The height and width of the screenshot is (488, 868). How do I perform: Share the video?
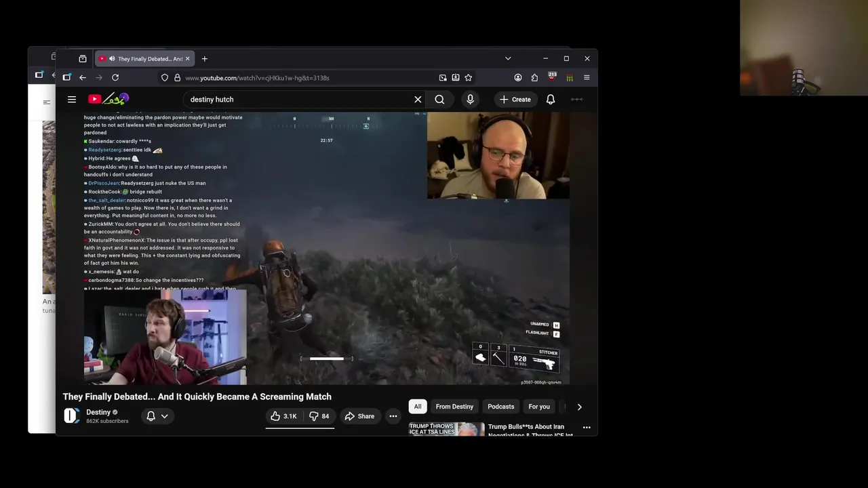coord(359,416)
